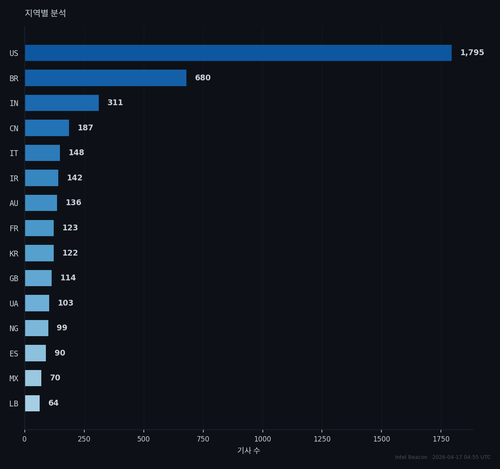Screen dimensions: 500x469
Task: Select the AU bar valued 136
Action: pyautogui.click(x=41, y=203)
